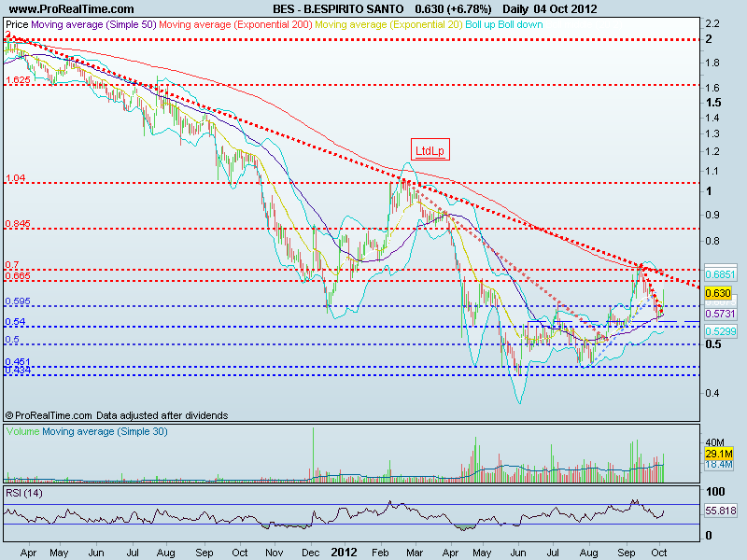Click the '0.4' price axis label
Image resolution: width=747 pixels, height=560 pixels.
click(x=712, y=393)
